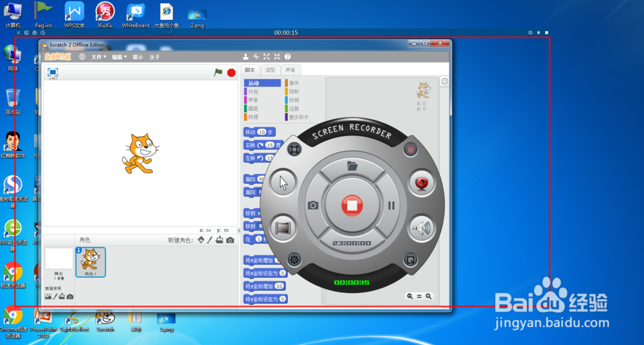
Task: Click the green flag to run project
Action: (x=218, y=72)
